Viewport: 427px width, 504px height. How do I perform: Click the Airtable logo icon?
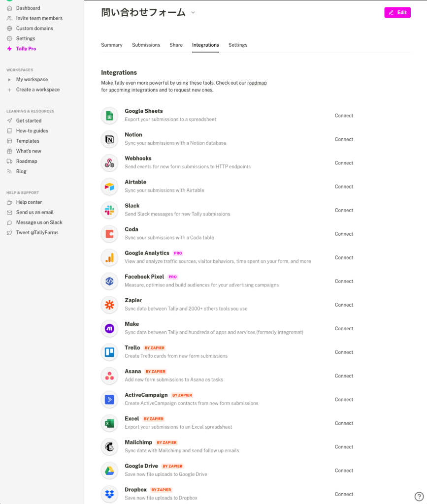coord(110,187)
